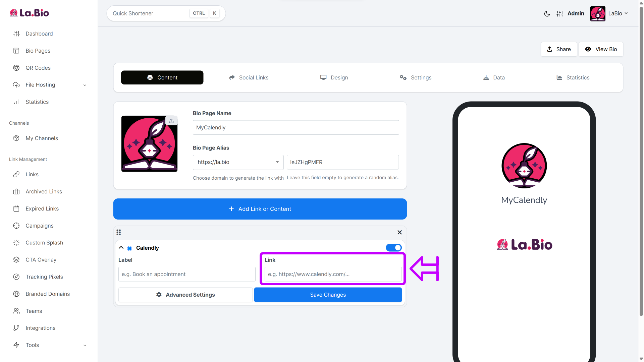Click the admin sliders icon in header
The image size is (644, 362).
click(560, 14)
